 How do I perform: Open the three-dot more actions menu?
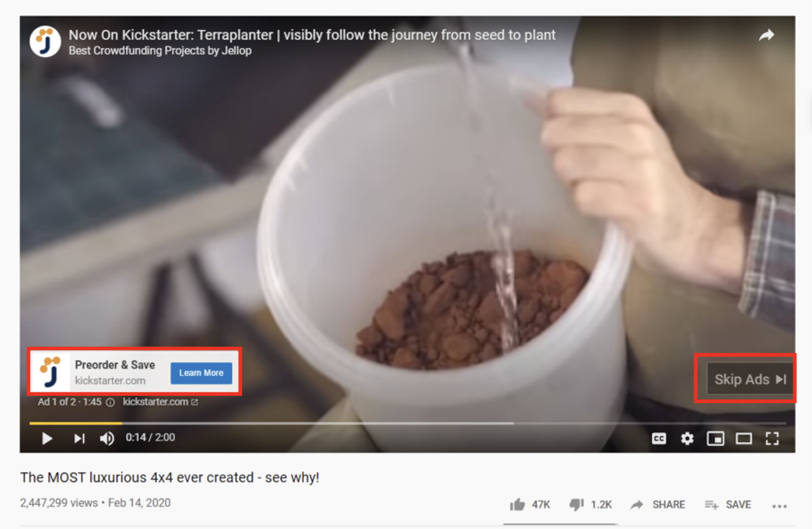point(779,506)
